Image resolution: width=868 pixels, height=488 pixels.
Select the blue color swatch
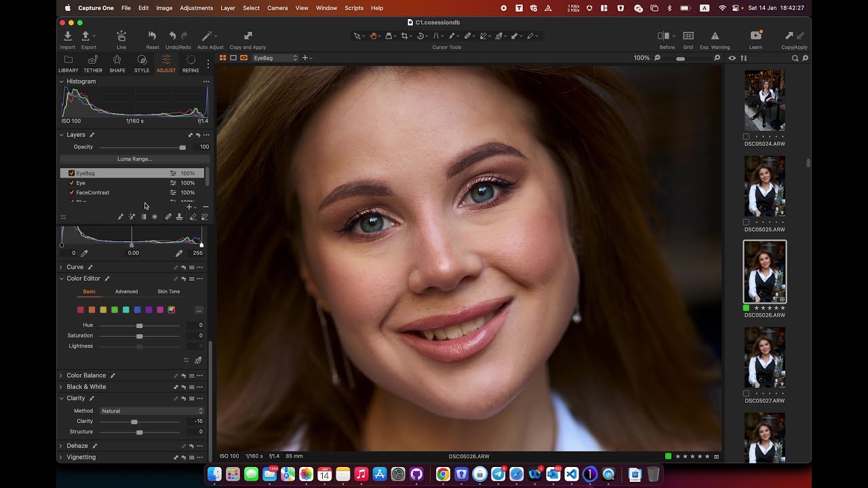pos(138,310)
